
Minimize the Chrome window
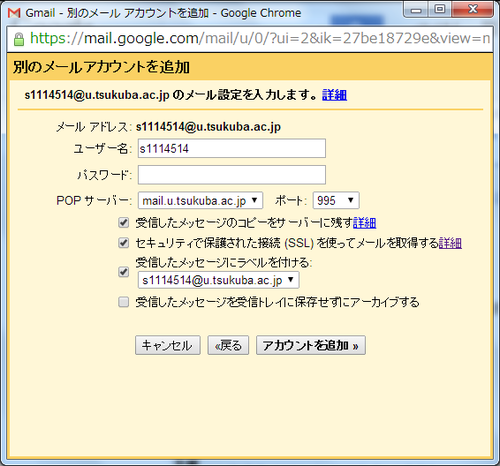416,10
